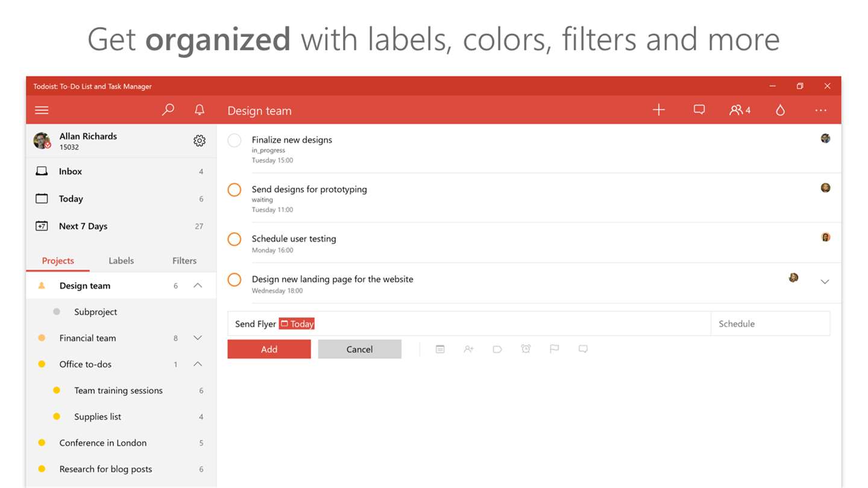Click the priority flag icon

[x=554, y=349]
